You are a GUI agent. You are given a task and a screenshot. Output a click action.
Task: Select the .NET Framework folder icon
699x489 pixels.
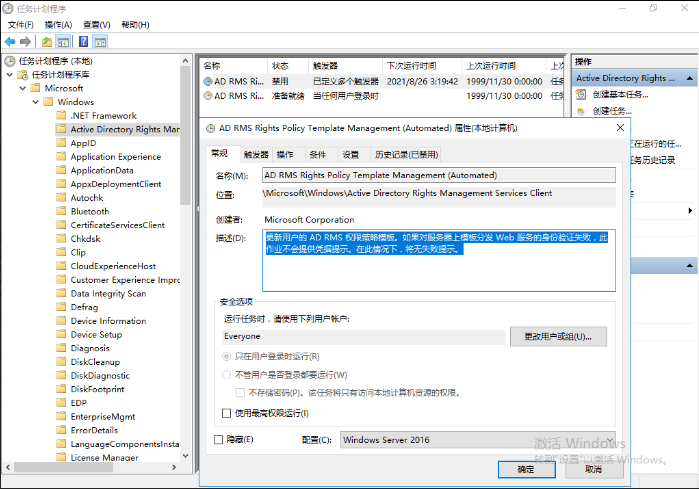pyautogui.click(x=61, y=115)
